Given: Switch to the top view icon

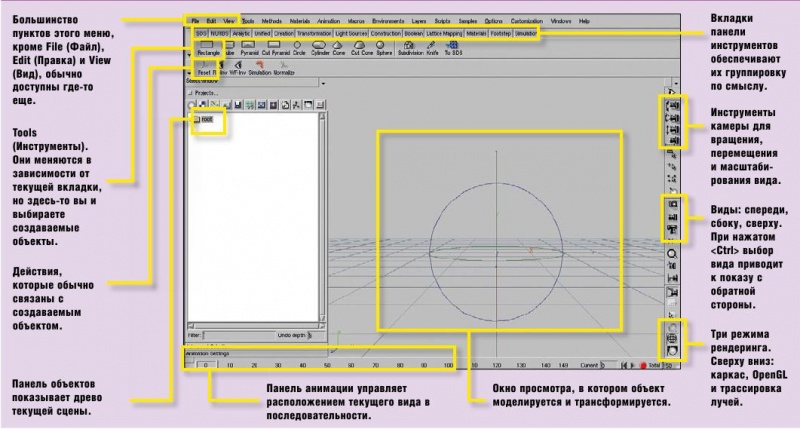Looking at the screenshot, I should [672, 230].
